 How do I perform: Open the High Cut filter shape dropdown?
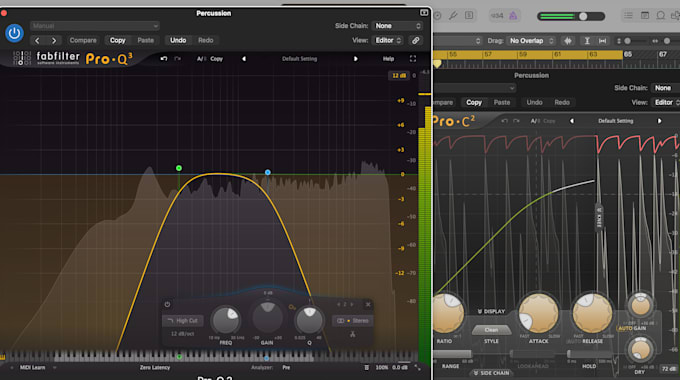(183, 321)
